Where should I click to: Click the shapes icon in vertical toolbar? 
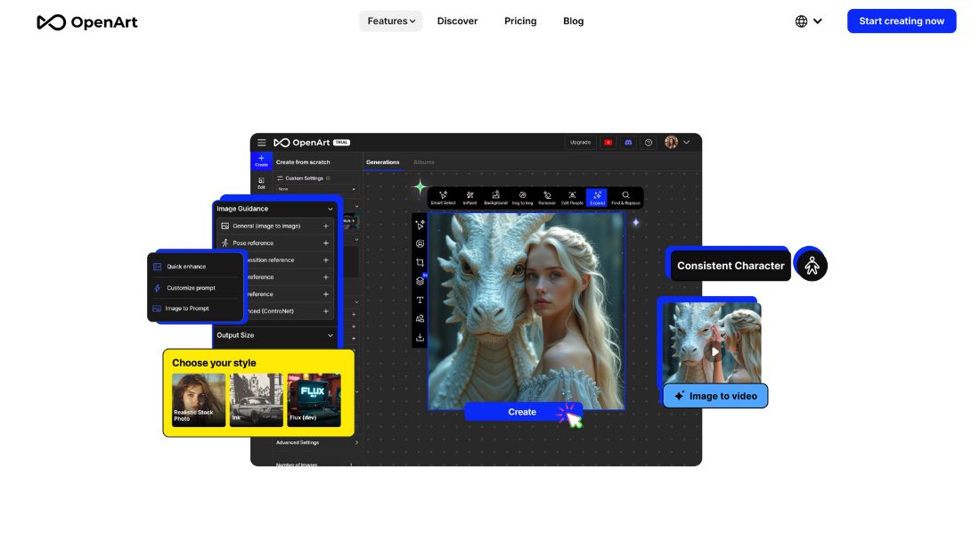(420, 318)
